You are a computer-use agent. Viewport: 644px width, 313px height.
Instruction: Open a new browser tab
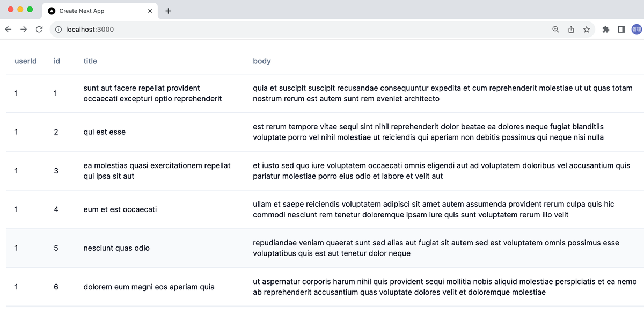[169, 11]
